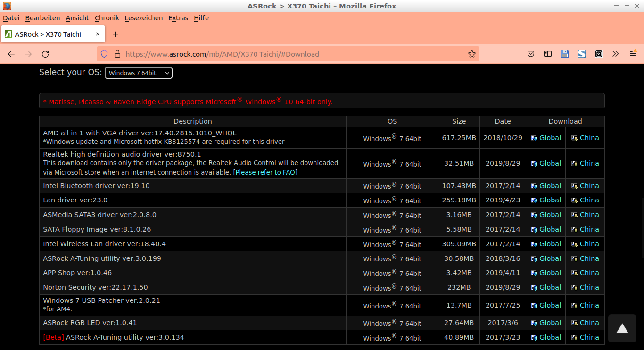Click the 617.25MB size cell

point(459,138)
